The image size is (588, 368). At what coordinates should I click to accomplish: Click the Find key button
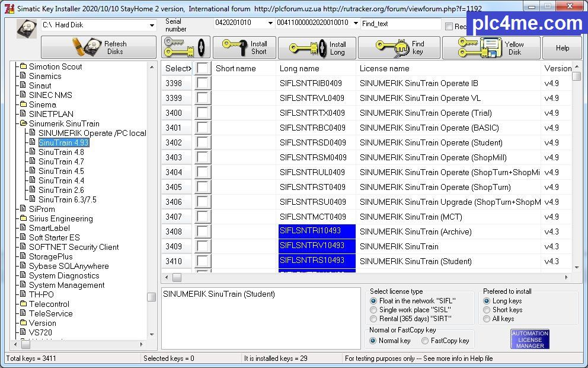pyautogui.click(x=399, y=47)
